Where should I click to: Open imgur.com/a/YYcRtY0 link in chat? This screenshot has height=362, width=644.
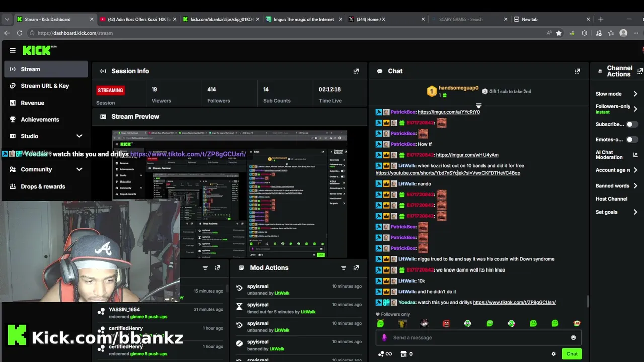(x=448, y=112)
